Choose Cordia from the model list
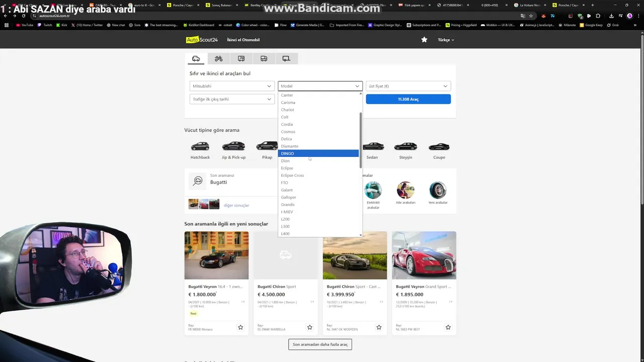 [x=318, y=124]
